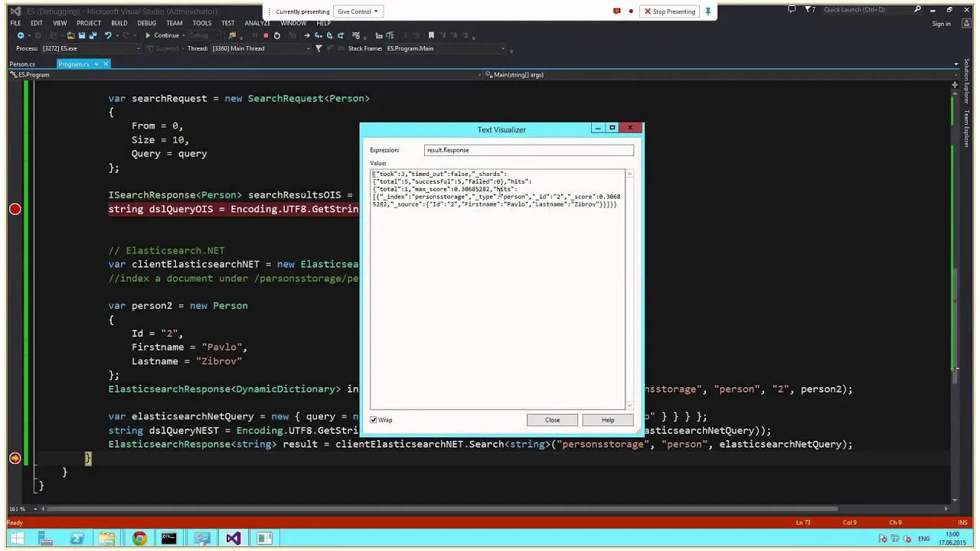Open the Continue button dropdown arrow

(x=184, y=35)
